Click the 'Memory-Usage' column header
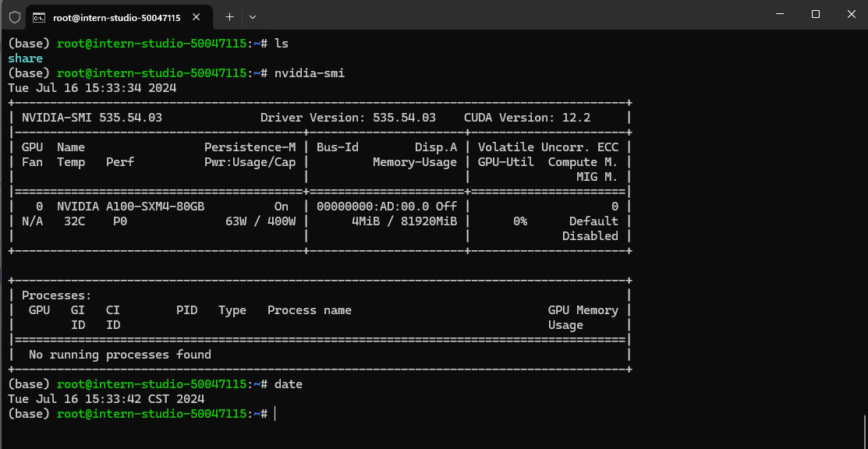This screenshot has width=868, height=449. tap(415, 162)
